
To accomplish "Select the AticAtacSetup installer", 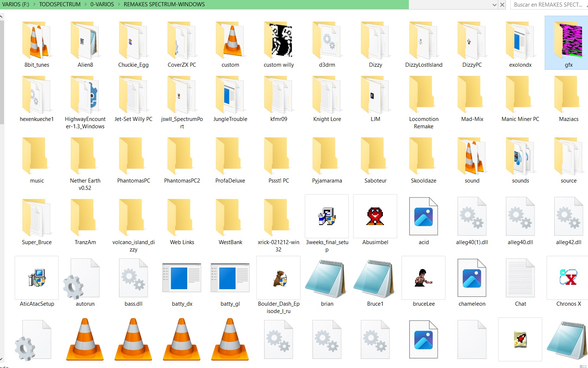I will [x=37, y=278].
